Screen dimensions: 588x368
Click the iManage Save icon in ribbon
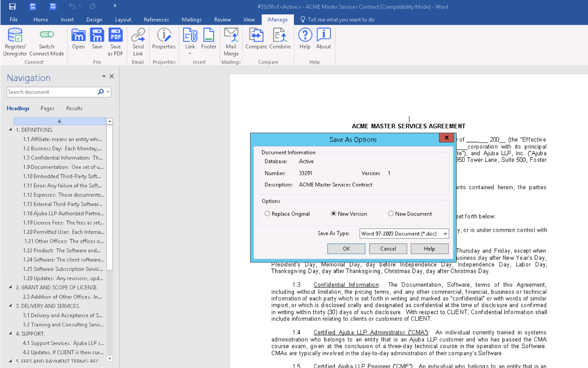point(97,35)
